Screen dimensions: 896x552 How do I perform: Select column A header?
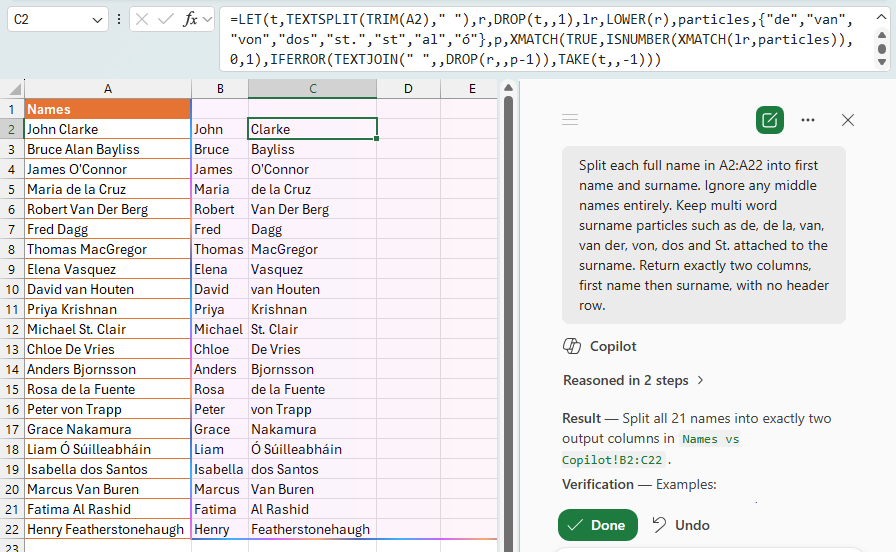[x=107, y=89]
